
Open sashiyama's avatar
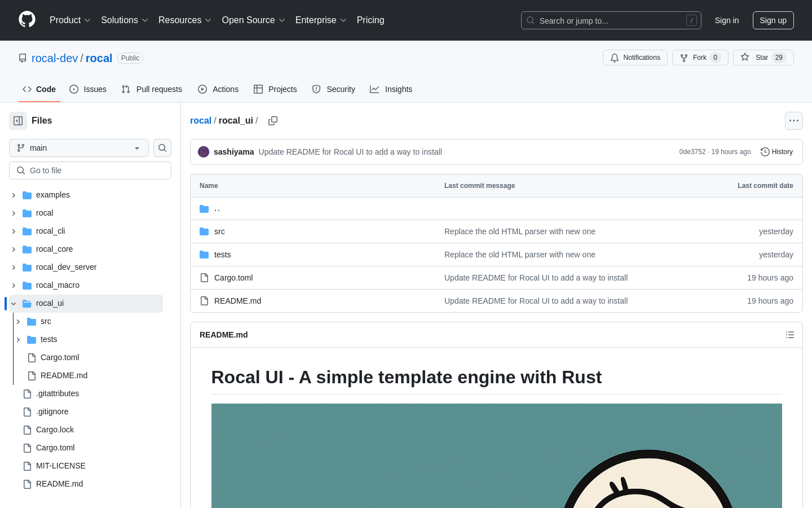pyautogui.click(x=204, y=152)
